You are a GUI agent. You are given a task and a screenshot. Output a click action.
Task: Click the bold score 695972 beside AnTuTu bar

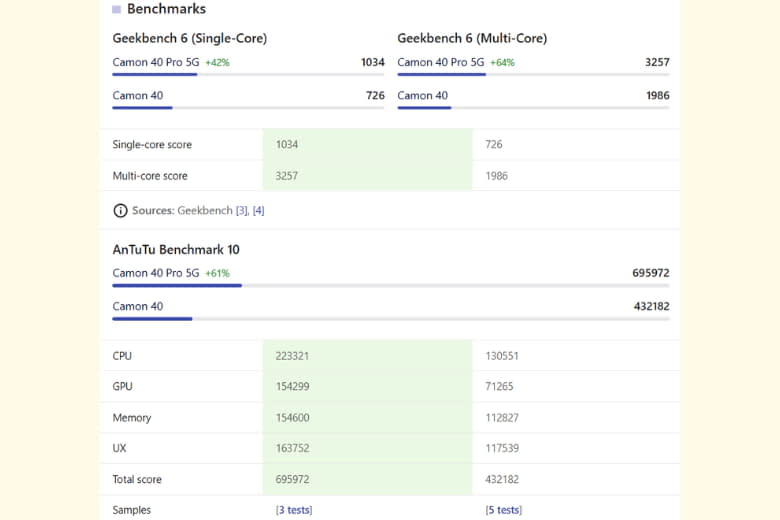651,273
